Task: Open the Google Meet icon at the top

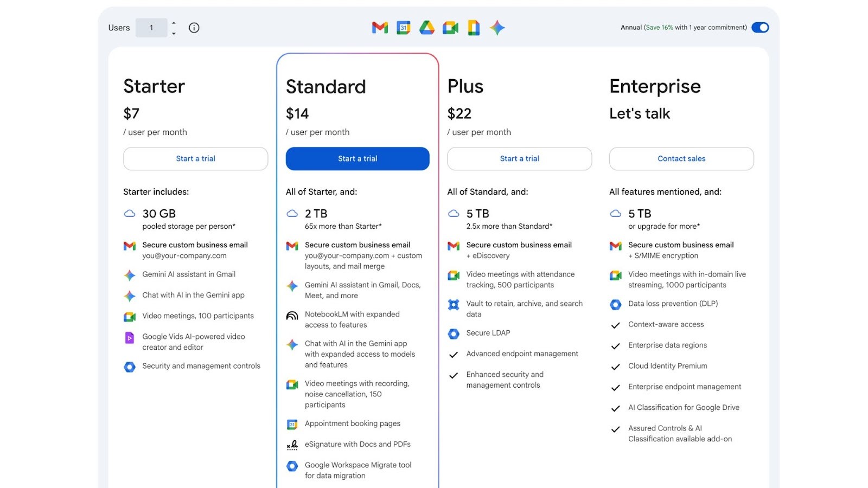Action: 450,28
